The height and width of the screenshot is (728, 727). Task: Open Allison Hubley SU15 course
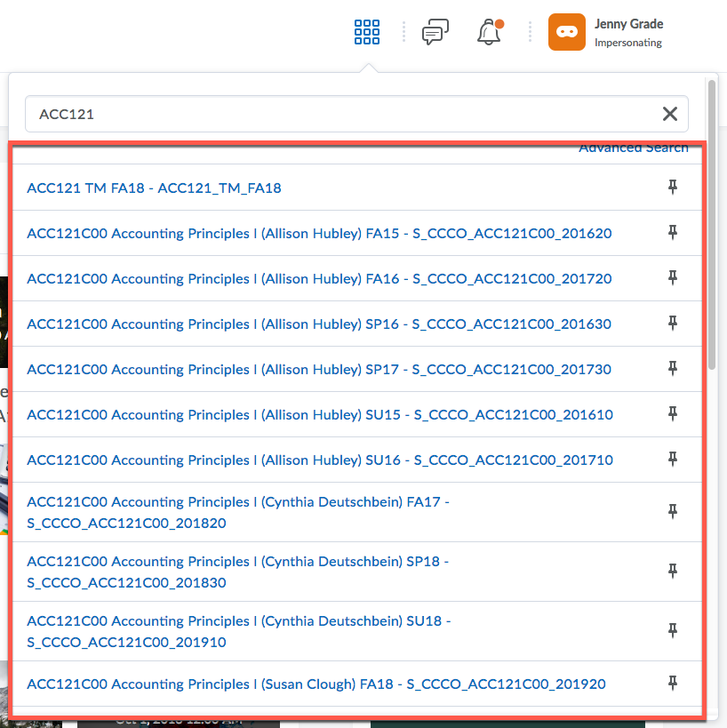click(x=320, y=414)
